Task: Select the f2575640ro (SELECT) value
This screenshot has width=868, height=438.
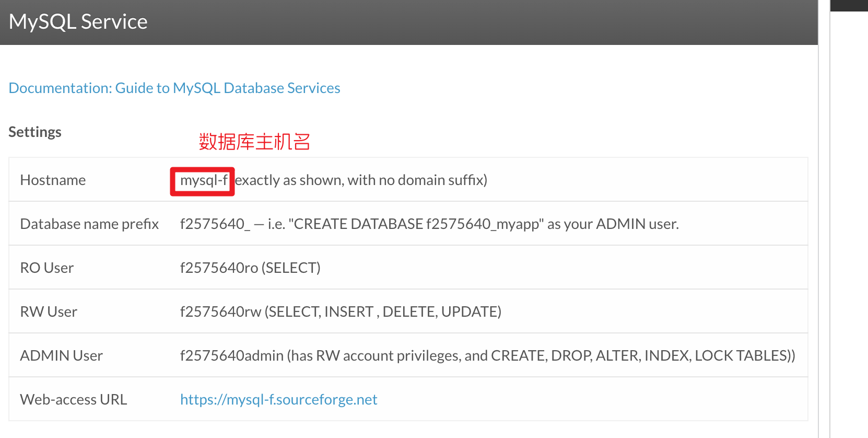Action: (250, 268)
